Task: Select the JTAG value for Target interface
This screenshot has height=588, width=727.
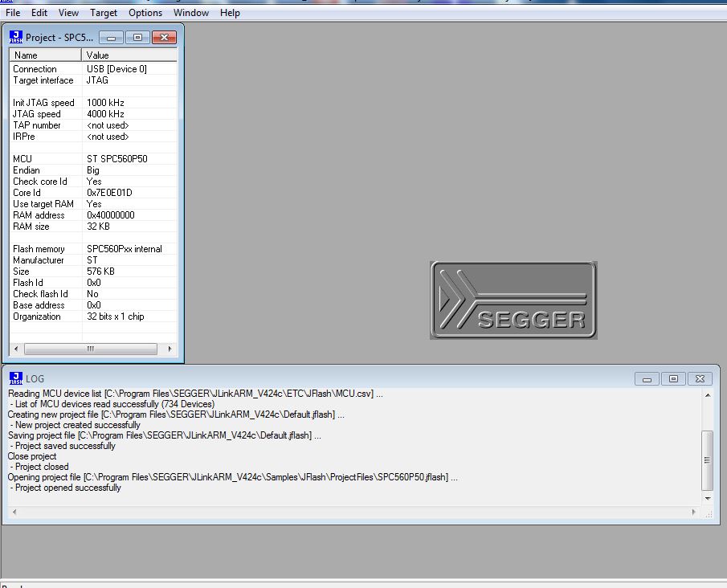Action: (97, 80)
